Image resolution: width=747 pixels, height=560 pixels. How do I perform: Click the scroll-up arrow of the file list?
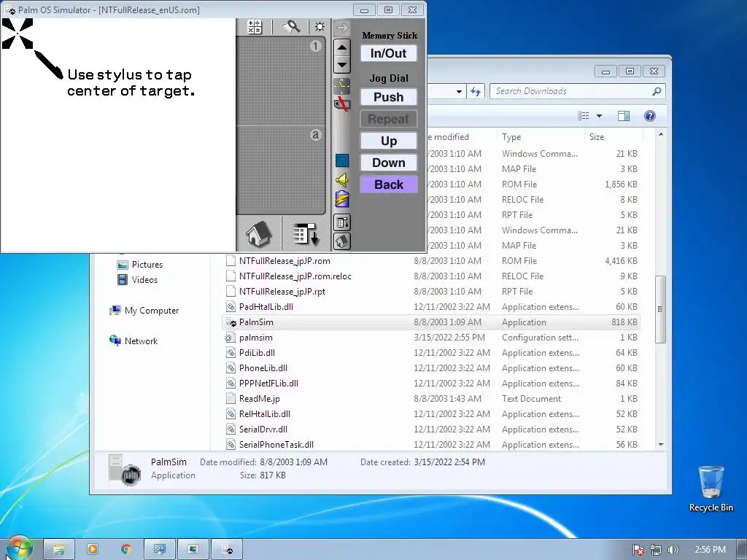pos(661,135)
